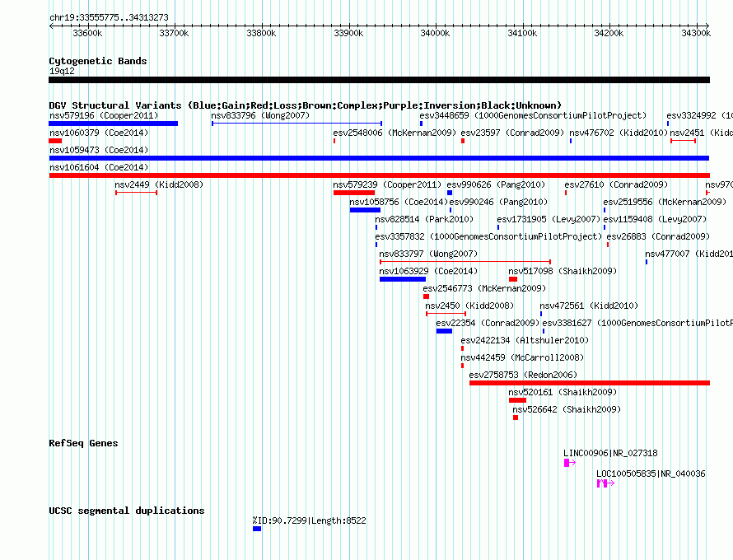Click the esv3324992 variant label

tap(699, 115)
